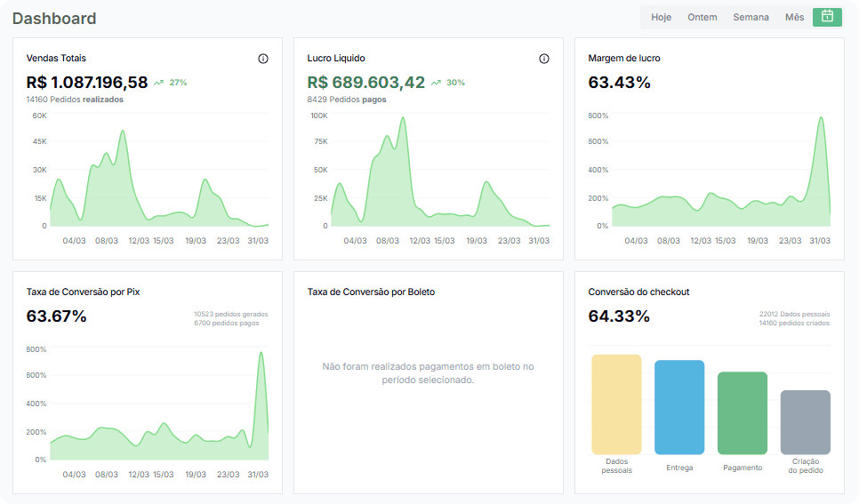Click the Dashboard page title

tap(54, 18)
